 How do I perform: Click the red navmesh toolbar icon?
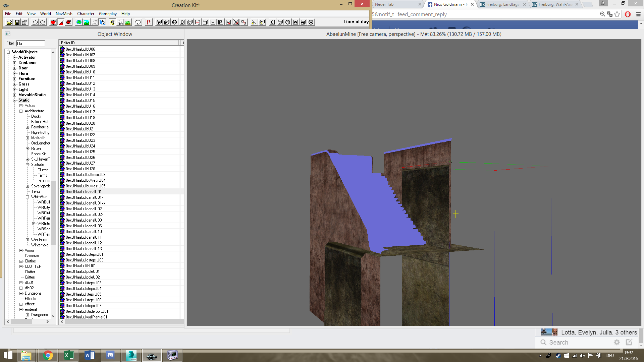tap(149, 22)
